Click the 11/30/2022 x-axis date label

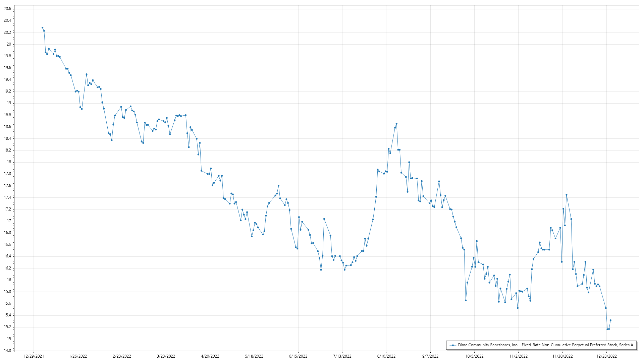click(562, 356)
